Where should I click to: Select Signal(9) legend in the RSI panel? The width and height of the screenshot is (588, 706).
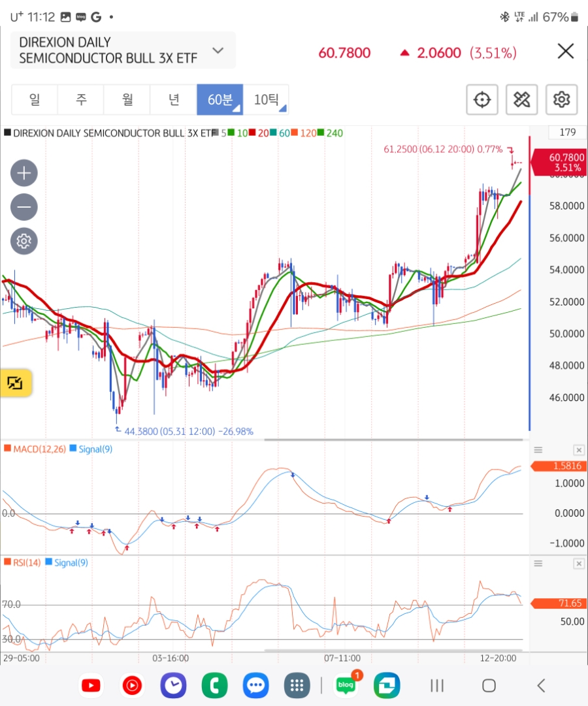67,562
